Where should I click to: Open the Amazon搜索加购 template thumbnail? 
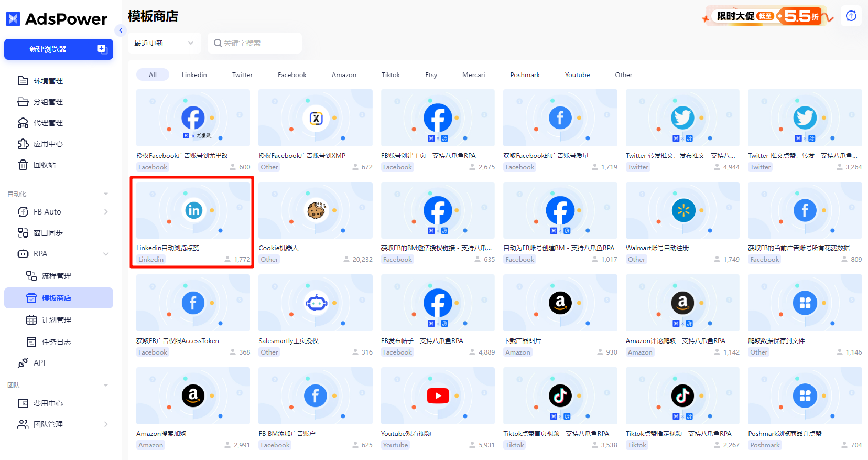[x=193, y=395]
